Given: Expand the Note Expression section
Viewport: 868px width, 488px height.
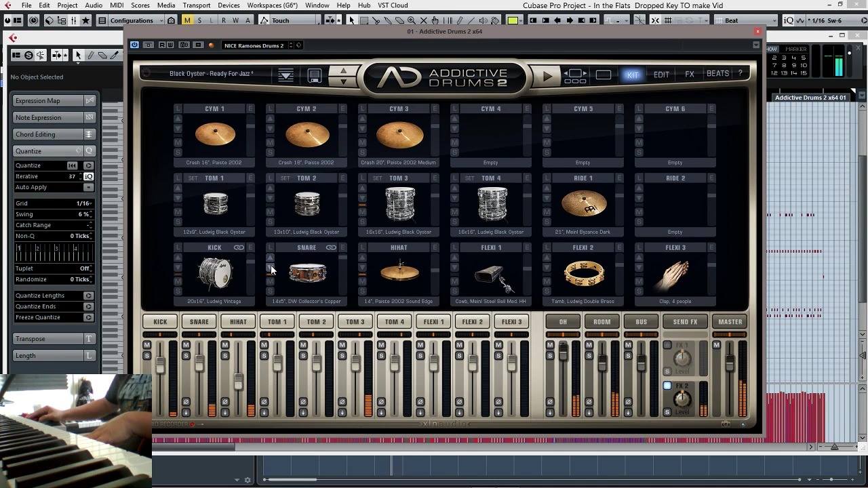Looking at the screenshot, I should [x=54, y=117].
